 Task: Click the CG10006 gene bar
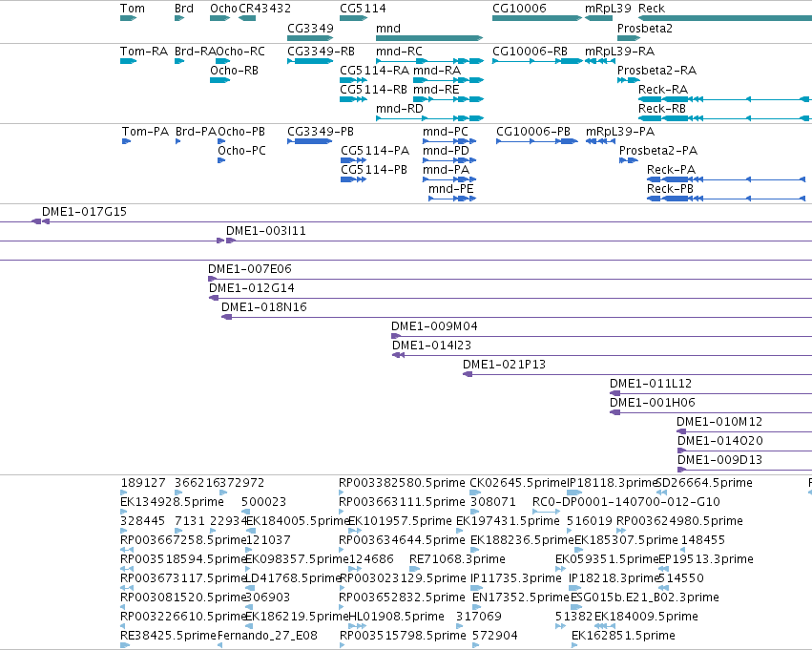pyautogui.click(x=537, y=18)
